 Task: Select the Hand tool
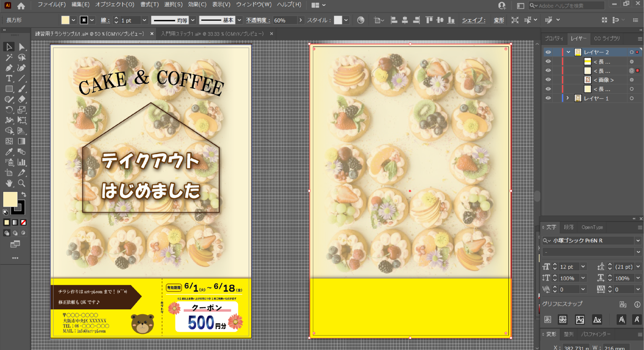[x=9, y=183]
